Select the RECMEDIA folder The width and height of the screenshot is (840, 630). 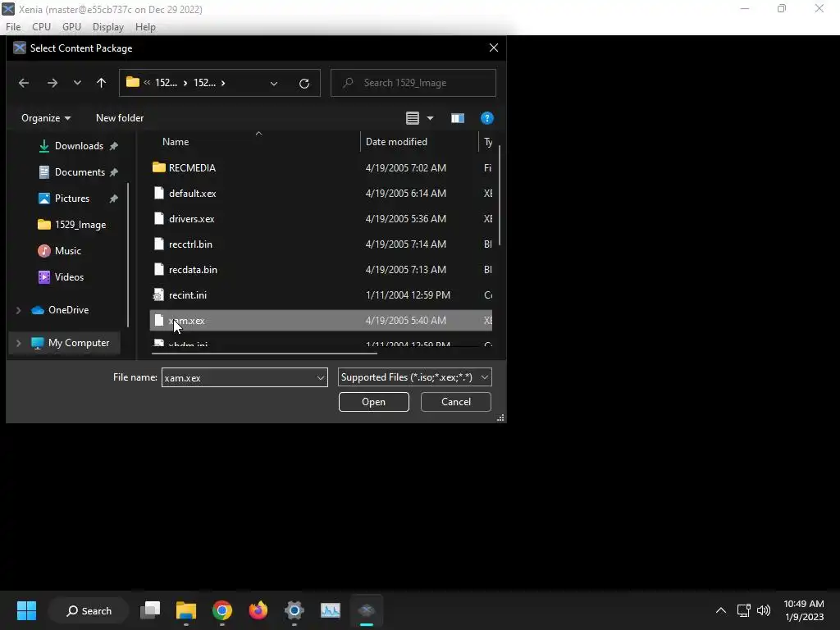[192, 167]
